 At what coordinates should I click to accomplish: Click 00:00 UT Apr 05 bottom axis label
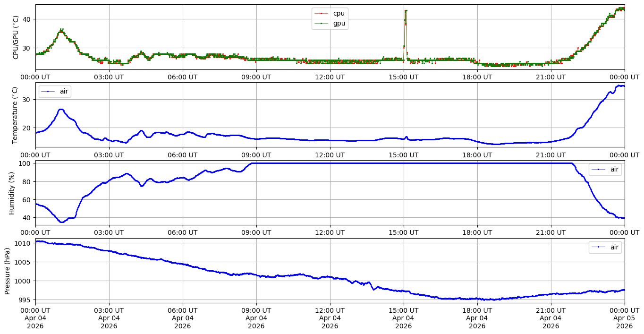tap(624, 319)
